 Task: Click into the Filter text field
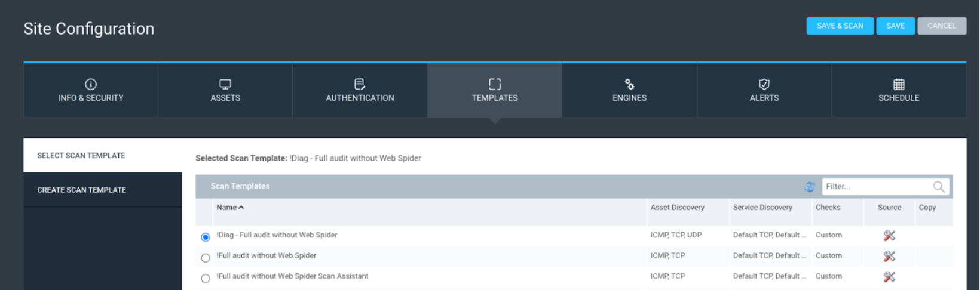(x=875, y=187)
